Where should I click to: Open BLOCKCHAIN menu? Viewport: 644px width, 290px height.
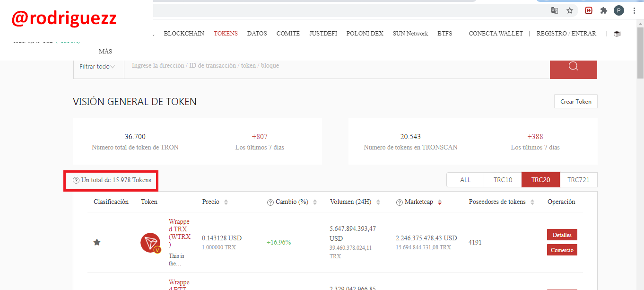[x=184, y=34]
